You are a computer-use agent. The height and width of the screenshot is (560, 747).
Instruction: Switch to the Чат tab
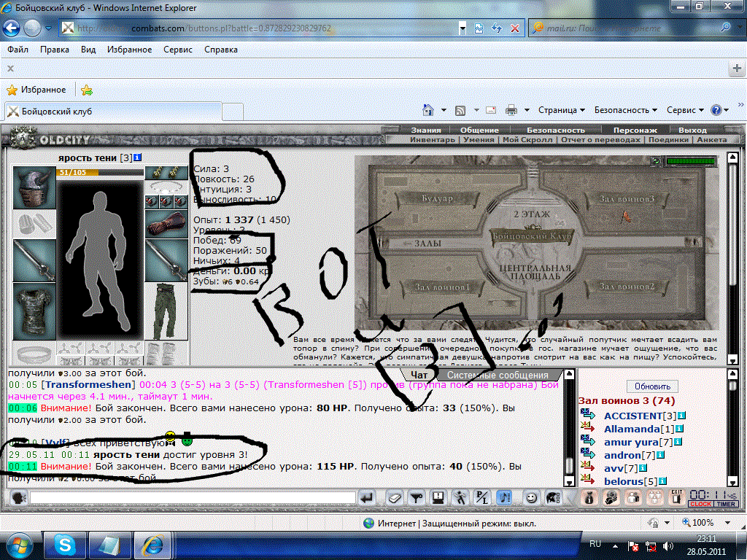(x=419, y=376)
